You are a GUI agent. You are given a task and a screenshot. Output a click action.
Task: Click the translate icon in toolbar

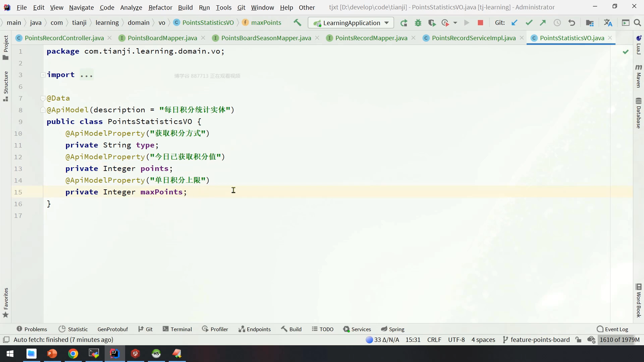pos(608,23)
